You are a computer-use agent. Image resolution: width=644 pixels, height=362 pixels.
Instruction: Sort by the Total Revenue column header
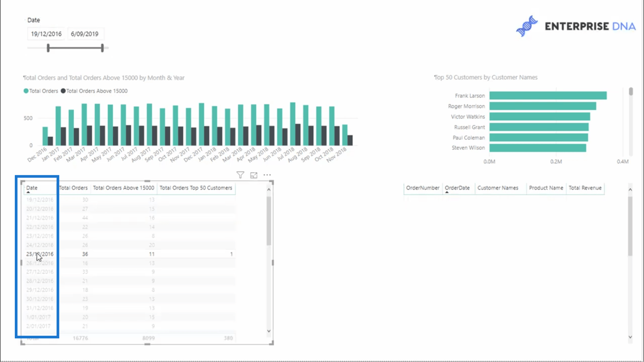585,188
